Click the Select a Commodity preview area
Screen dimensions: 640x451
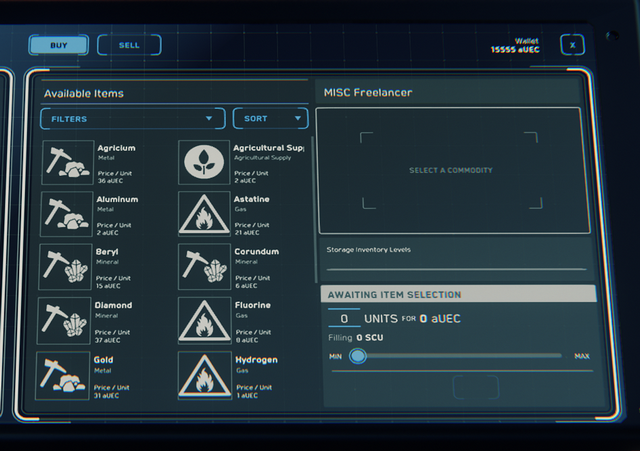(454, 170)
